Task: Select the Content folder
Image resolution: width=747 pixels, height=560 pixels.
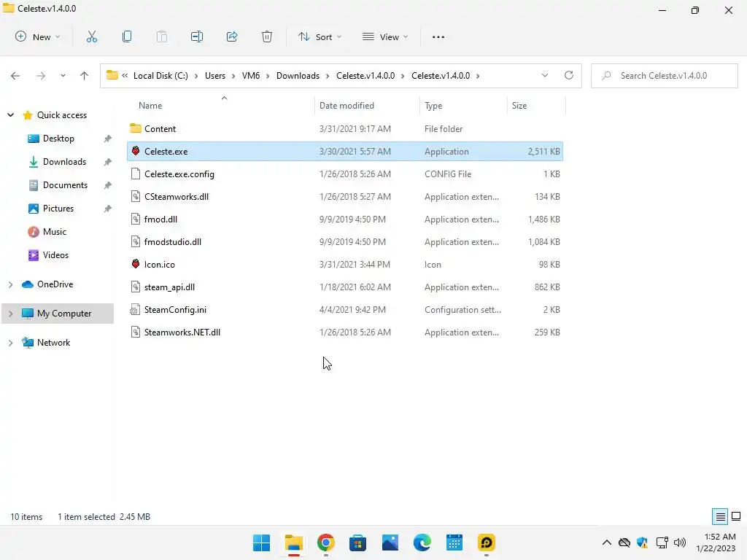Action: [x=345, y=128]
